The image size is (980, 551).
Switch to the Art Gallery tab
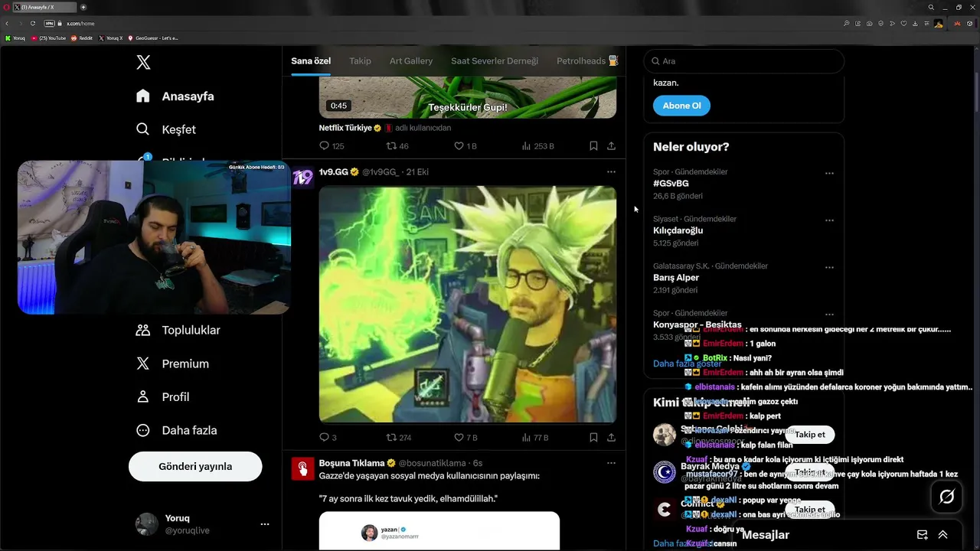click(411, 60)
